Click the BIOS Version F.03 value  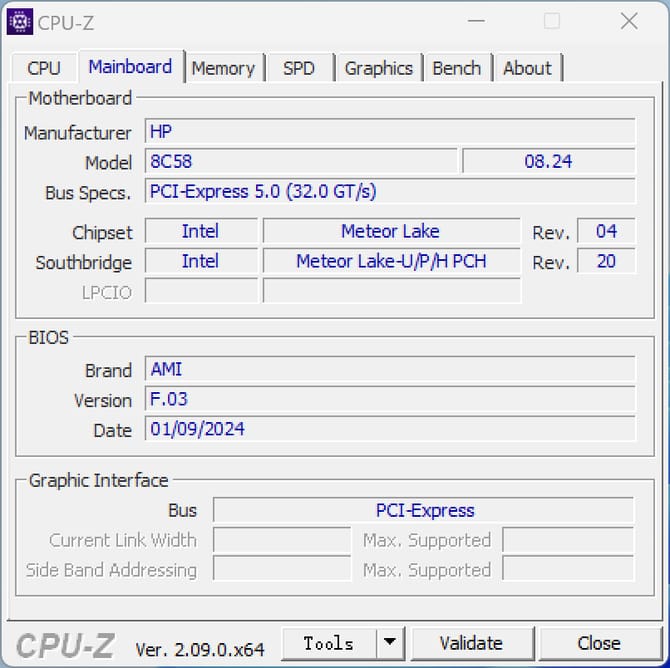[390, 399]
